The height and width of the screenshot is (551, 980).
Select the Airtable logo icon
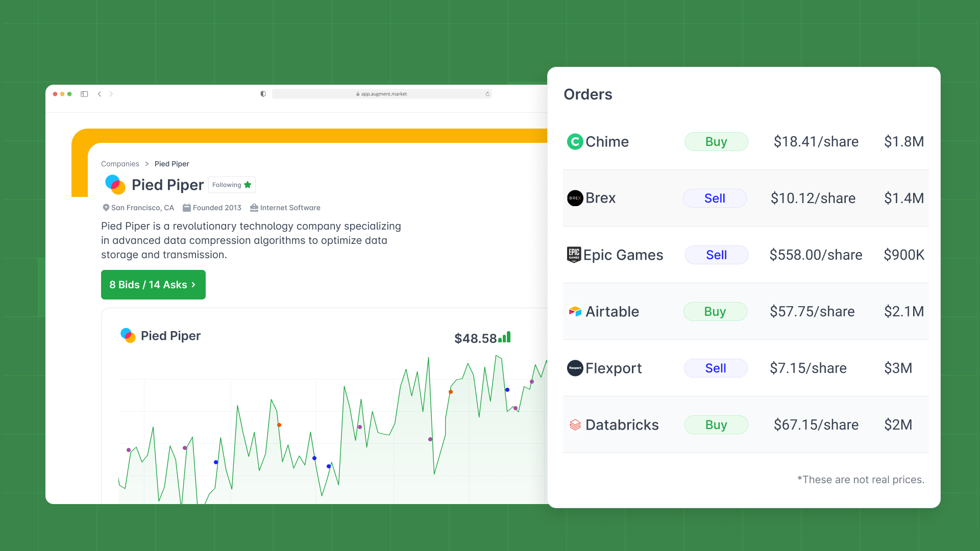575,311
